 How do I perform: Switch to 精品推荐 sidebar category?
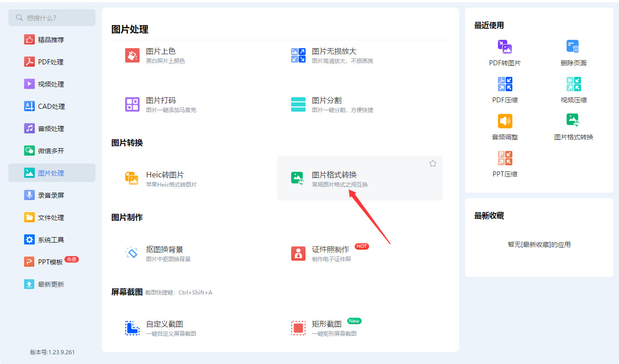[x=52, y=40]
